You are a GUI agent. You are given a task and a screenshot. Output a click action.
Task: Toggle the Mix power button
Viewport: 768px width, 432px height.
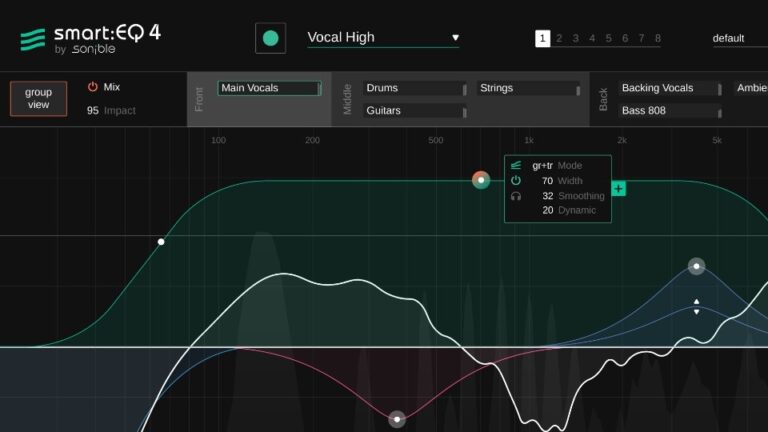point(93,87)
